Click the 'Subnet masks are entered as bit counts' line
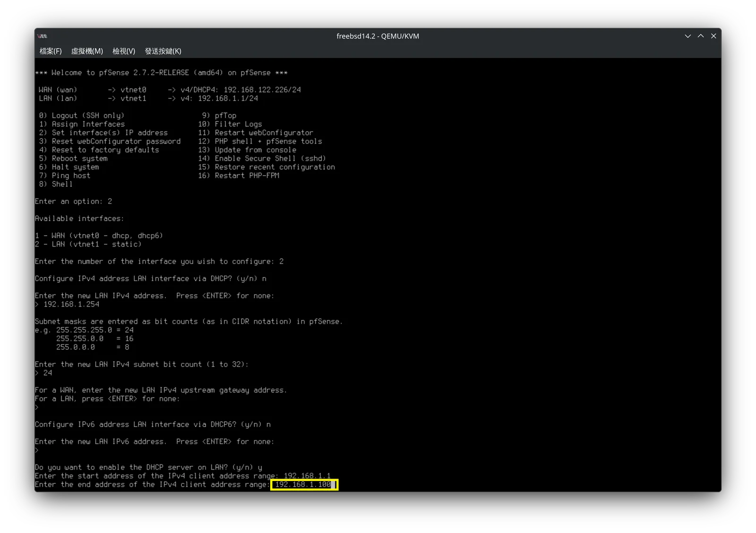756x533 pixels. (x=189, y=321)
